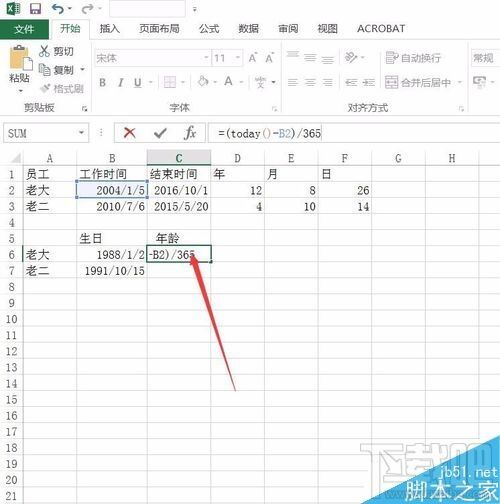Click the Save icon in quick access toolbar

(x=35, y=9)
